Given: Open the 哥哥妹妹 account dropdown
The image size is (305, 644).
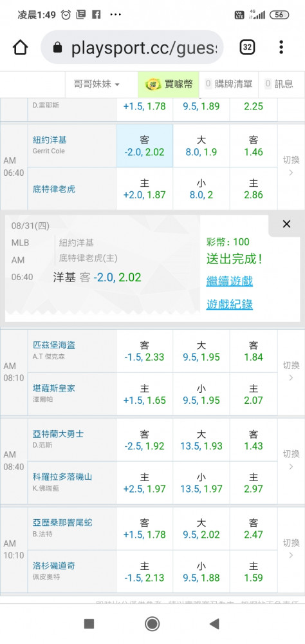Looking at the screenshot, I should coord(97,84).
